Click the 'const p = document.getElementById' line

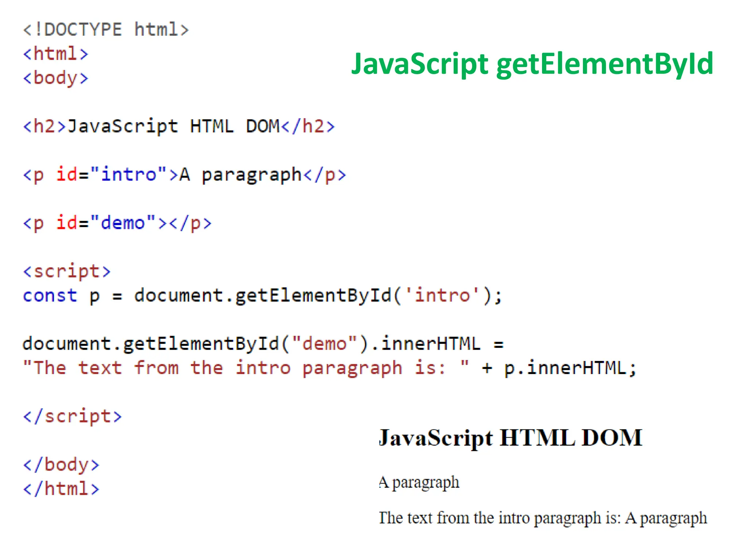click(x=263, y=296)
